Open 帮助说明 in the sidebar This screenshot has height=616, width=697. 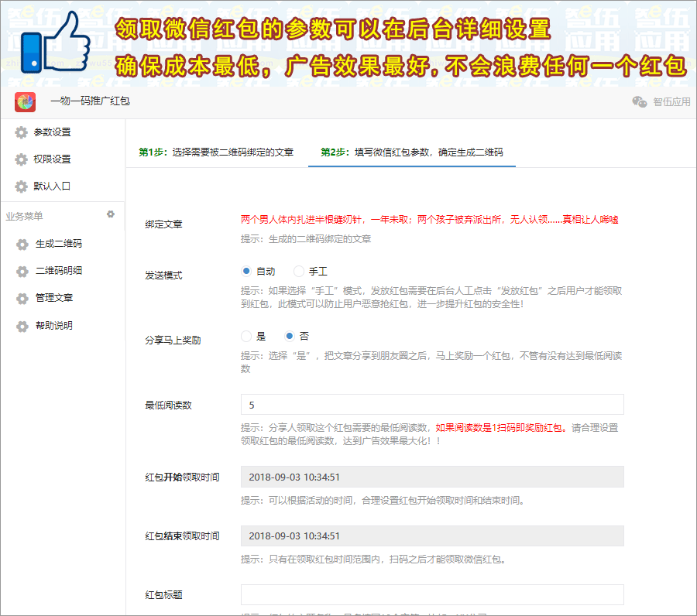click(53, 326)
